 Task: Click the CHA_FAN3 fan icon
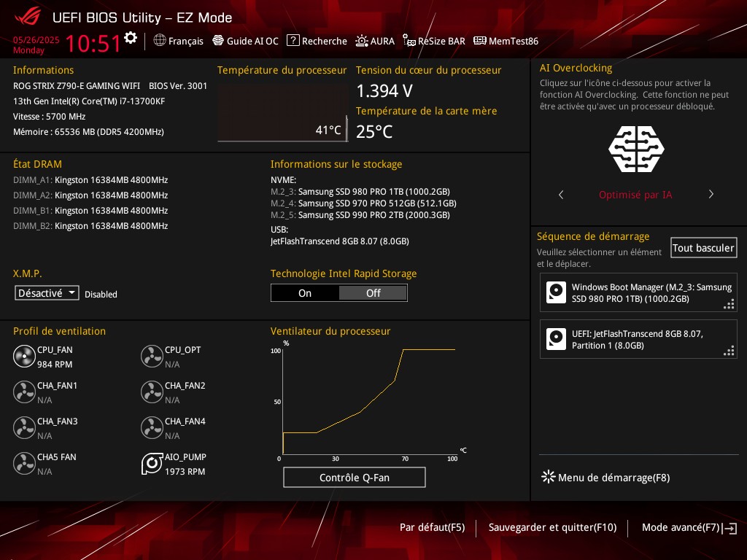point(24,427)
